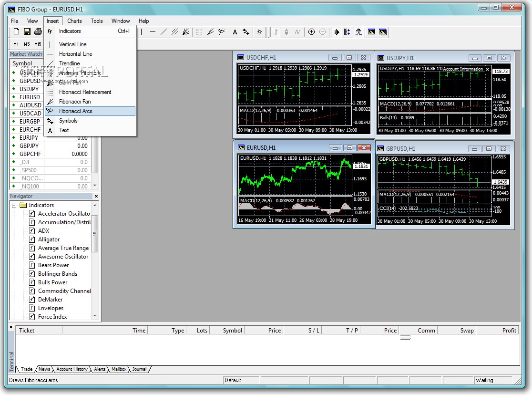Viewport: 532px width, 395px height.
Task: Select the Zoom Out magnifier icon
Action: click(x=323, y=32)
